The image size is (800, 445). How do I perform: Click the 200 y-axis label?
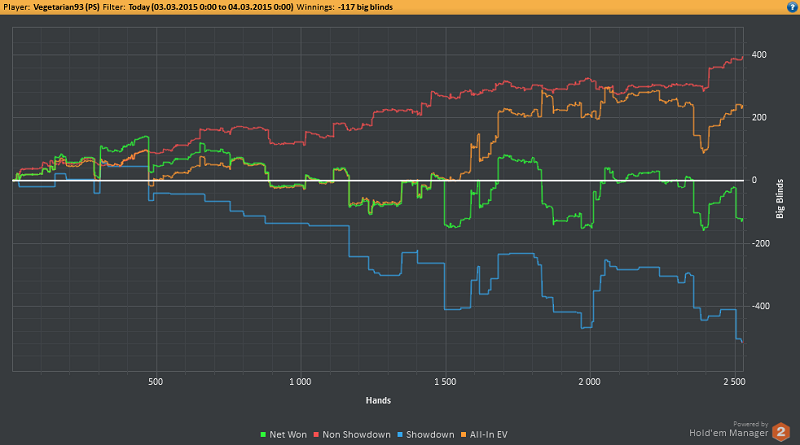click(x=759, y=117)
